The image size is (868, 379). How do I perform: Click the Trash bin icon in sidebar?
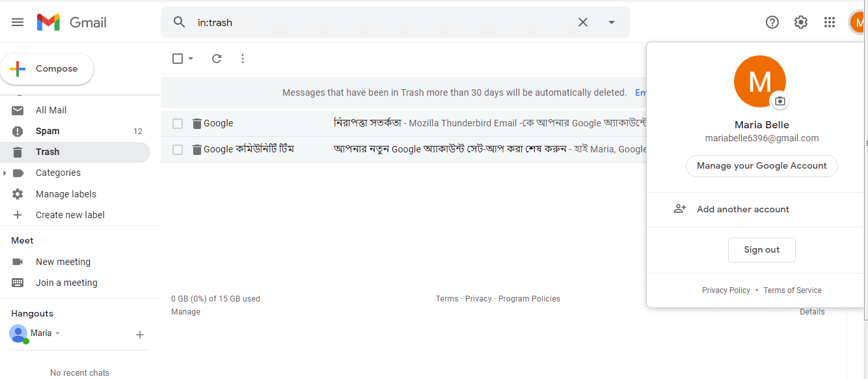point(18,152)
